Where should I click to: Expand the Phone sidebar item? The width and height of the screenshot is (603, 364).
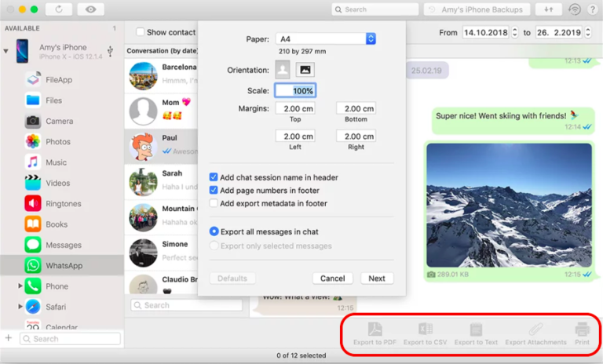(20, 286)
